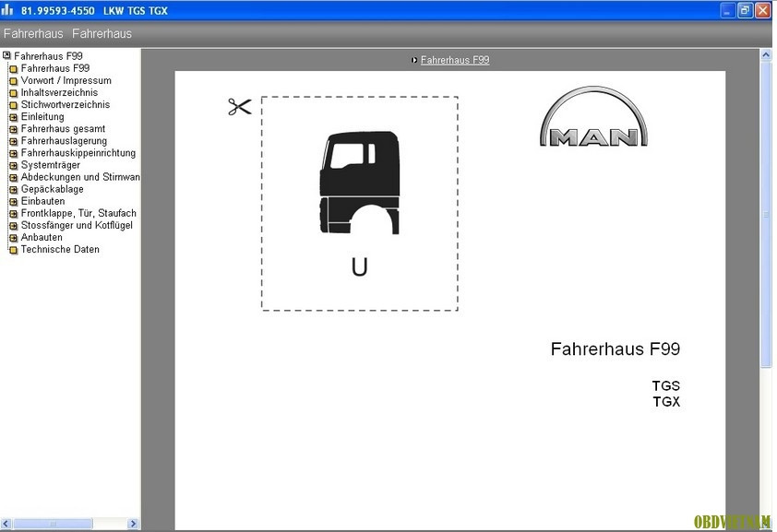The height and width of the screenshot is (532, 777).
Task: Click the large Fahrerhaus F99 cover title
Action: pos(615,349)
